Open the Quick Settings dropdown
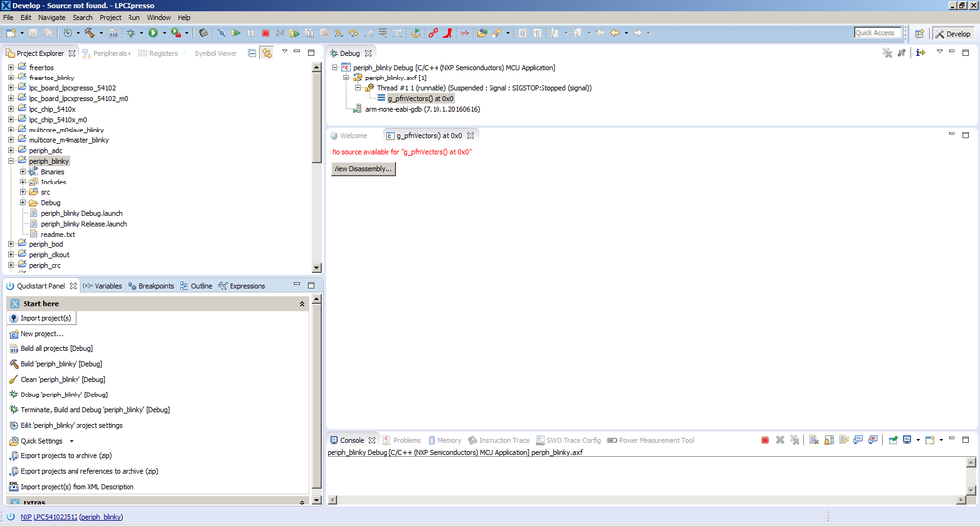 (x=72, y=441)
